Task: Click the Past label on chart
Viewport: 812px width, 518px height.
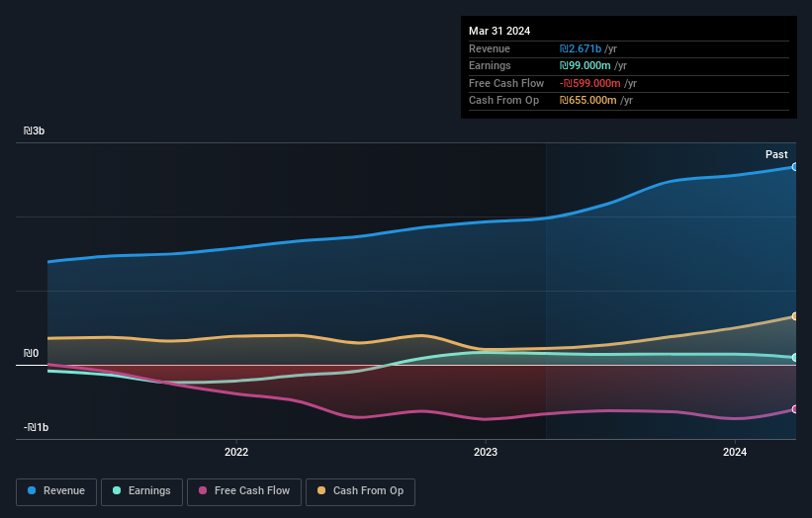Action: pyautogui.click(x=776, y=154)
